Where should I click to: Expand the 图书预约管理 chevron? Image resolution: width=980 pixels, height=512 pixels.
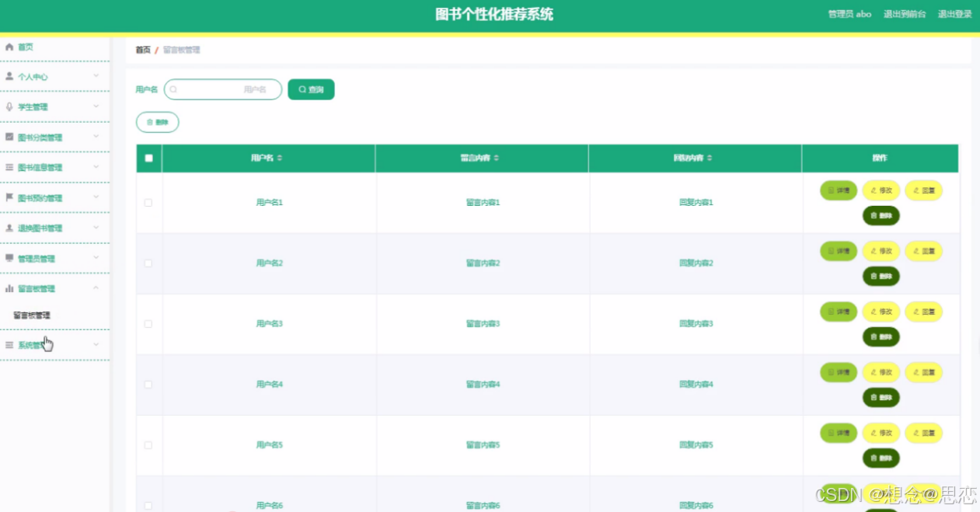[96, 197]
